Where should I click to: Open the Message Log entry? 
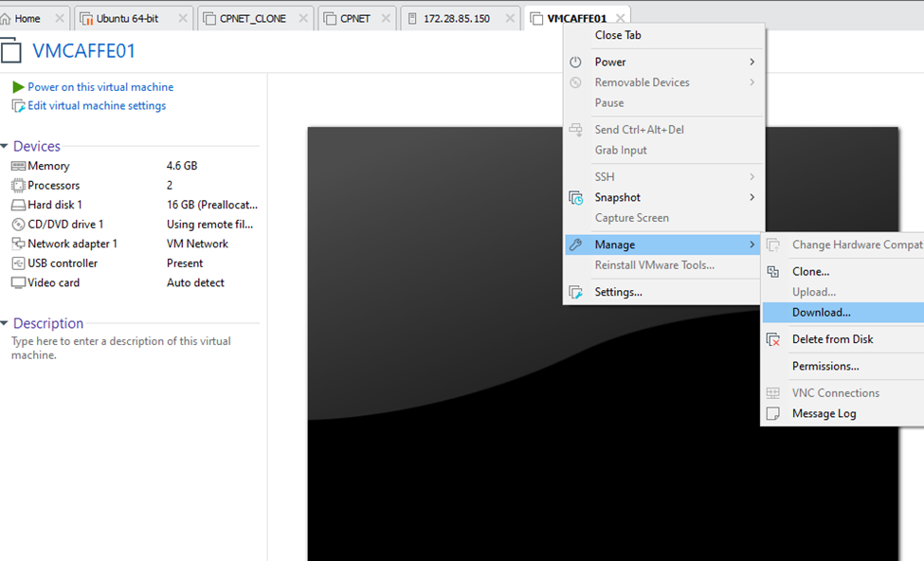coord(843,414)
